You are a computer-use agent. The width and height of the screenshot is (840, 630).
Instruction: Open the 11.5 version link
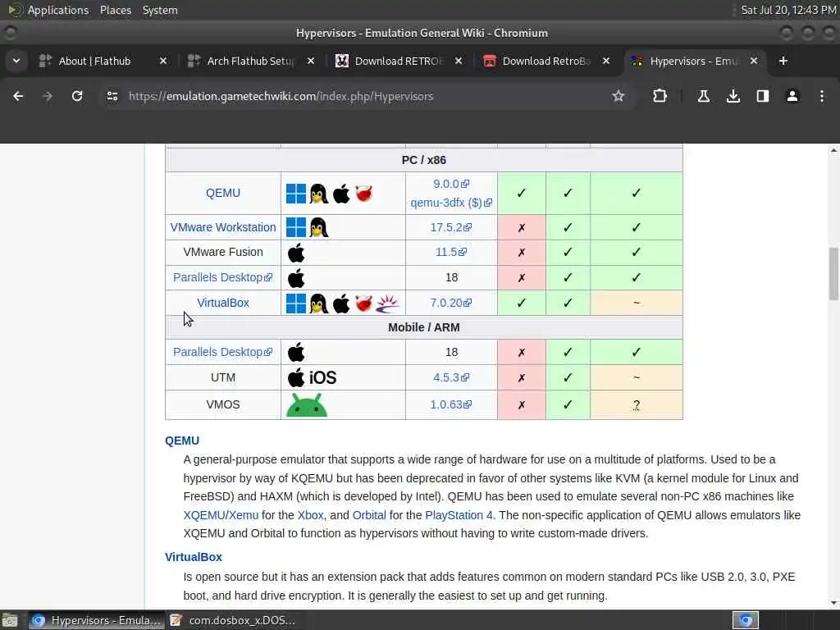[451, 252]
